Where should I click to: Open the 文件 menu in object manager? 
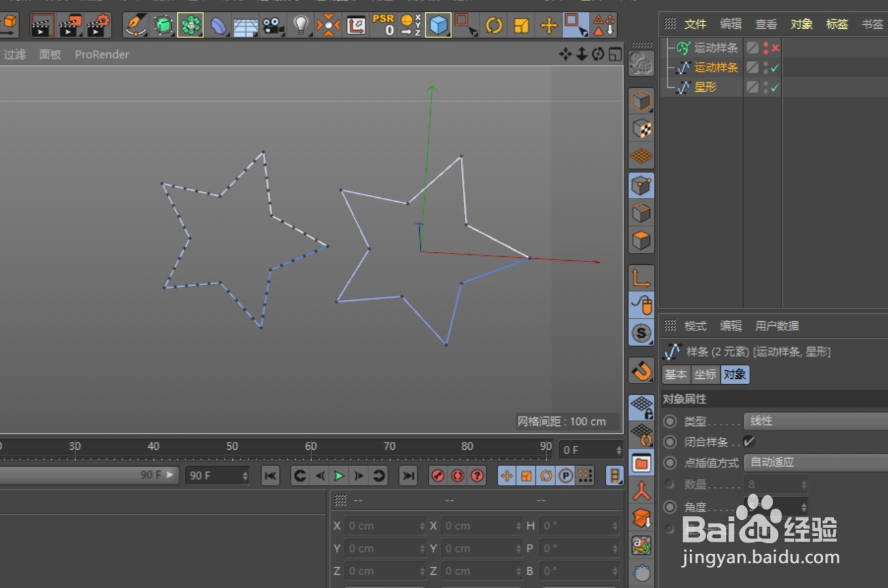tap(695, 24)
